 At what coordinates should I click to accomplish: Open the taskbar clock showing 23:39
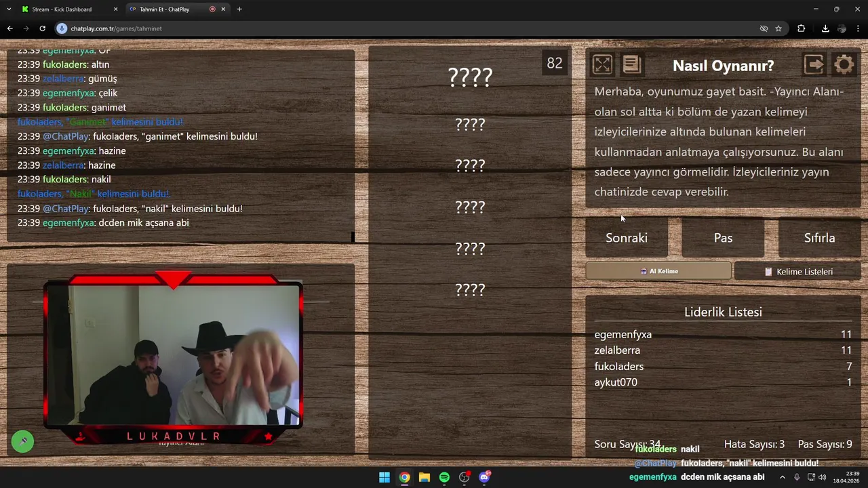tap(846, 477)
